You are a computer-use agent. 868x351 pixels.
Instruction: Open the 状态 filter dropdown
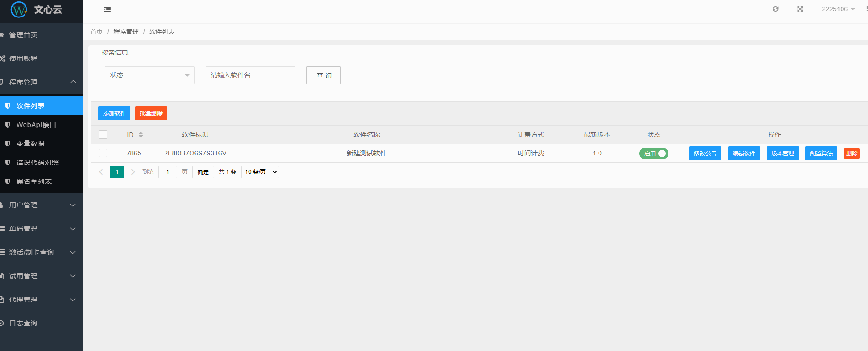[x=149, y=75]
